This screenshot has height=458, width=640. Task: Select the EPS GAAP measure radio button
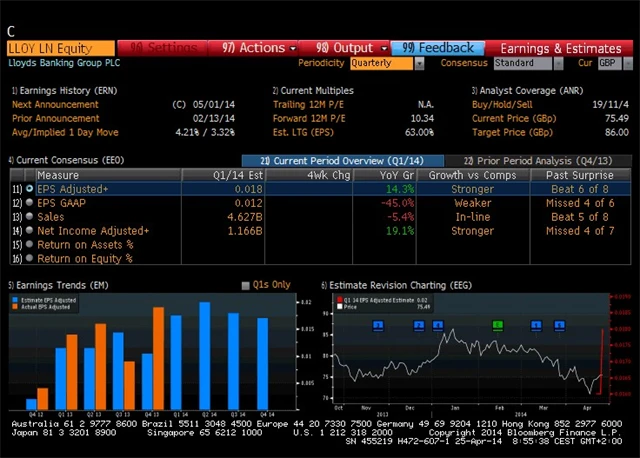tap(30, 202)
